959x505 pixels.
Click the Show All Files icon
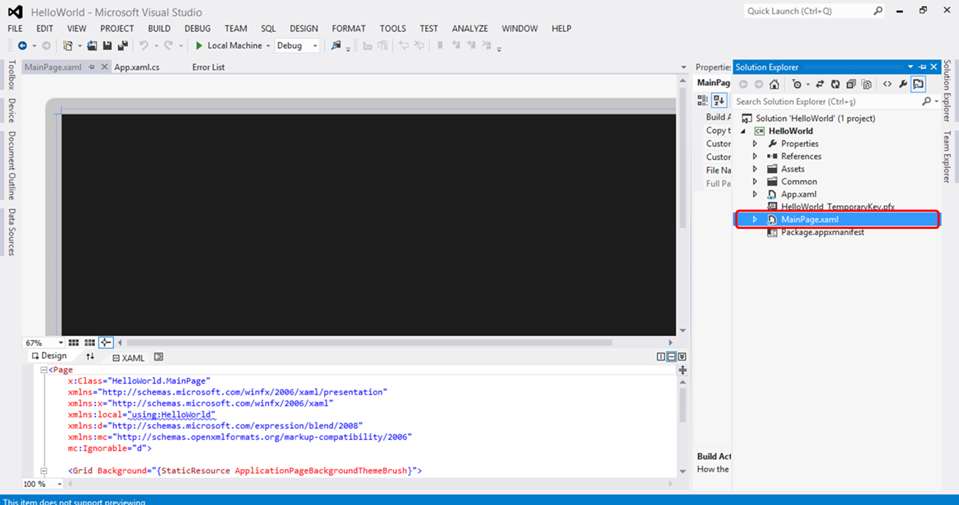pyautogui.click(x=867, y=84)
